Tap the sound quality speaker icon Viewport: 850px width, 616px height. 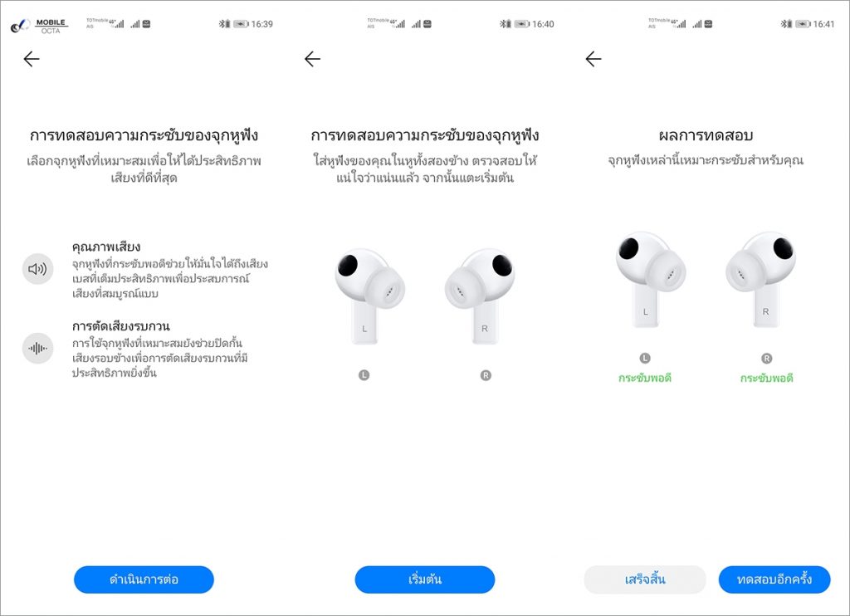(x=37, y=269)
